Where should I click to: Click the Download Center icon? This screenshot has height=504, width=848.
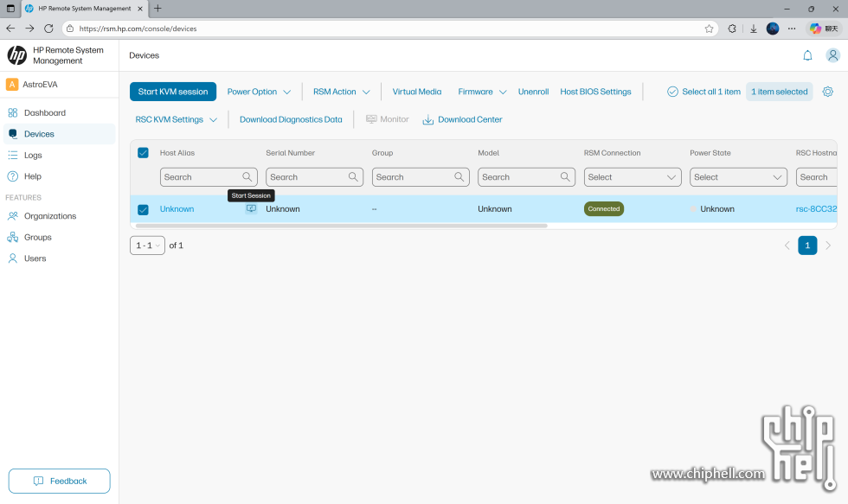[428, 120]
